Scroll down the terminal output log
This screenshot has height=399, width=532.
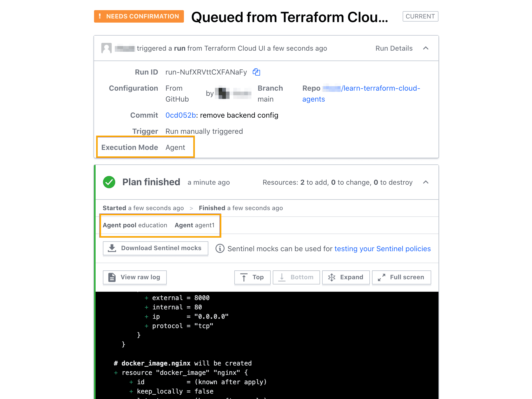[x=295, y=277]
